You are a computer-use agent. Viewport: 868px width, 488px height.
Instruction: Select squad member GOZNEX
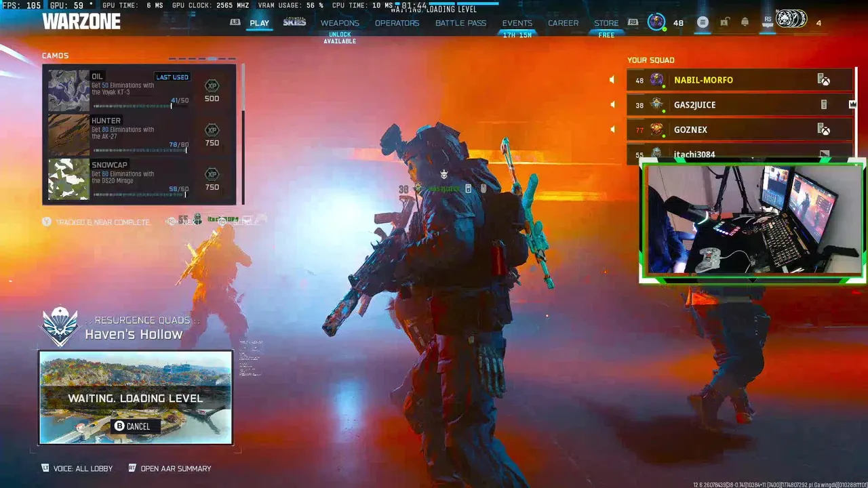coord(740,129)
